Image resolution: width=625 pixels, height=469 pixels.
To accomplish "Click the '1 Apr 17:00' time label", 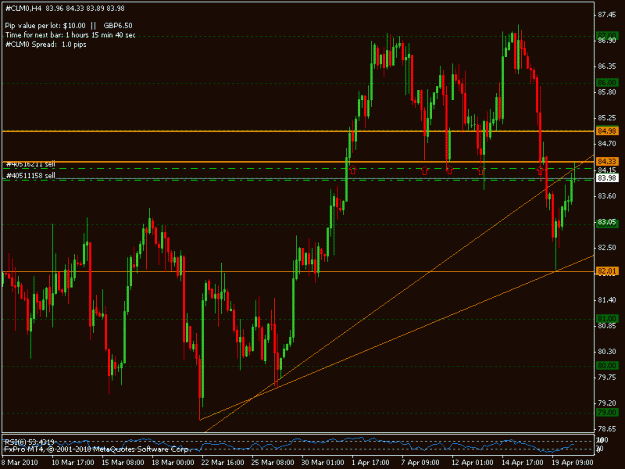I will tap(370, 462).
